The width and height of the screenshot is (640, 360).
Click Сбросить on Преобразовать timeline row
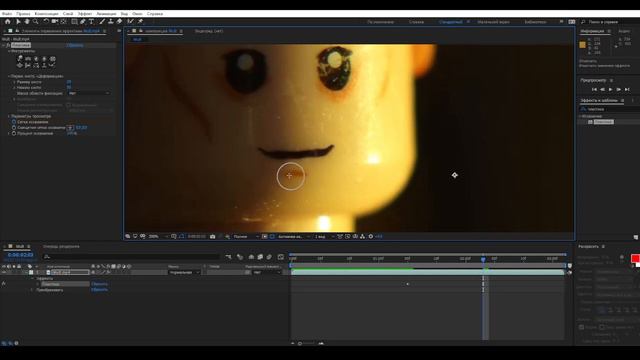[x=99, y=290]
